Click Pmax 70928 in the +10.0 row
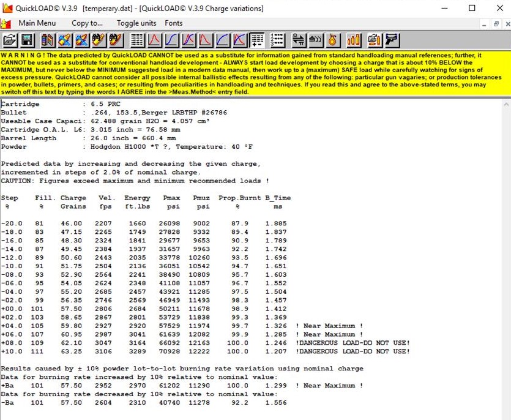The image size is (511, 420). pos(170,351)
